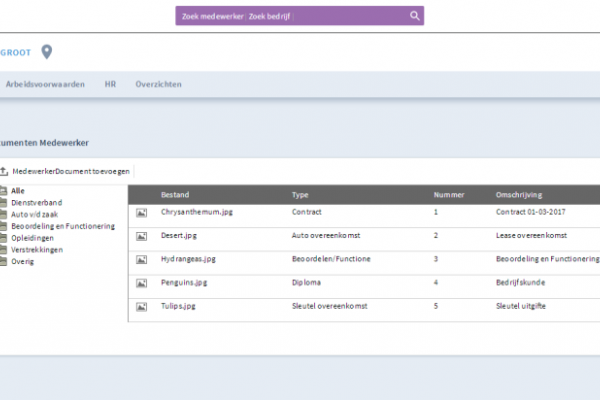Select the Alle folder in tree
The image size is (600, 400).
click(x=18, y=191)
